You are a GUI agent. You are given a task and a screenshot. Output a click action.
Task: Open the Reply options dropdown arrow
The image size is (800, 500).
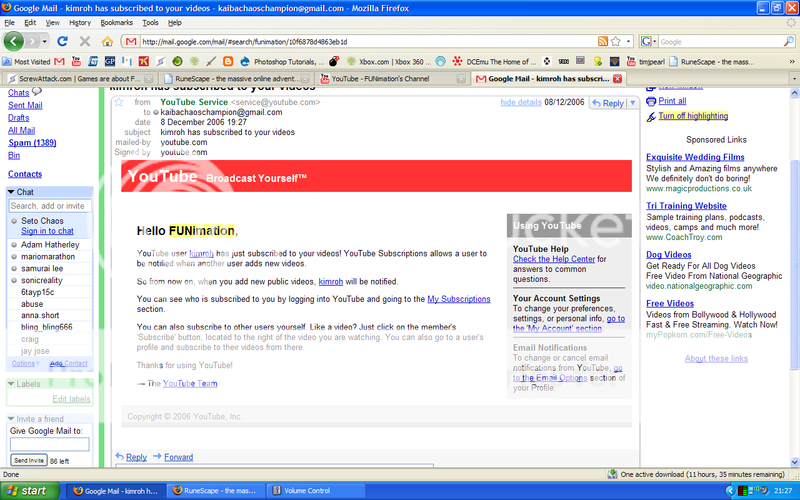[633, 103]
